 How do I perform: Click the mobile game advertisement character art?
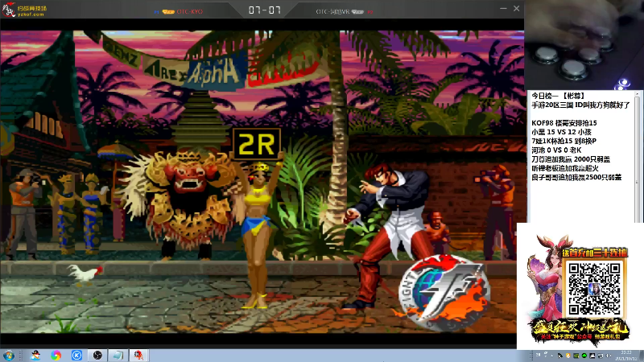(546, 277)
